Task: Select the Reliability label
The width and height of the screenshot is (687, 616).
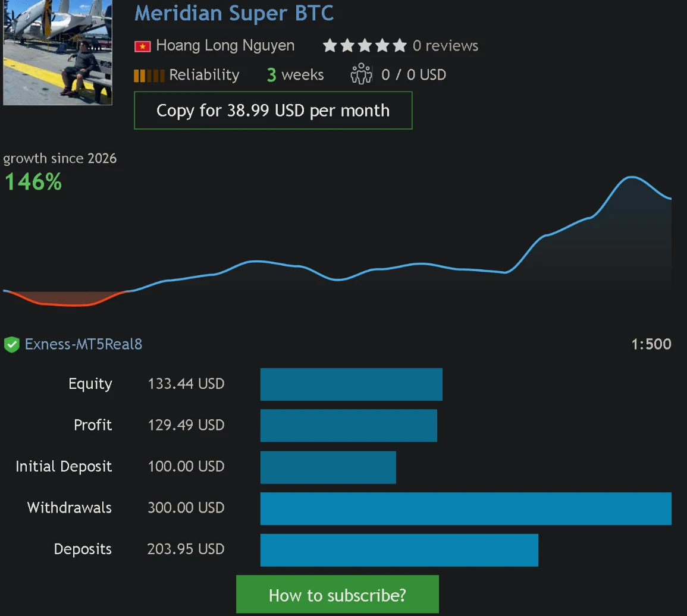Action: 204,75
